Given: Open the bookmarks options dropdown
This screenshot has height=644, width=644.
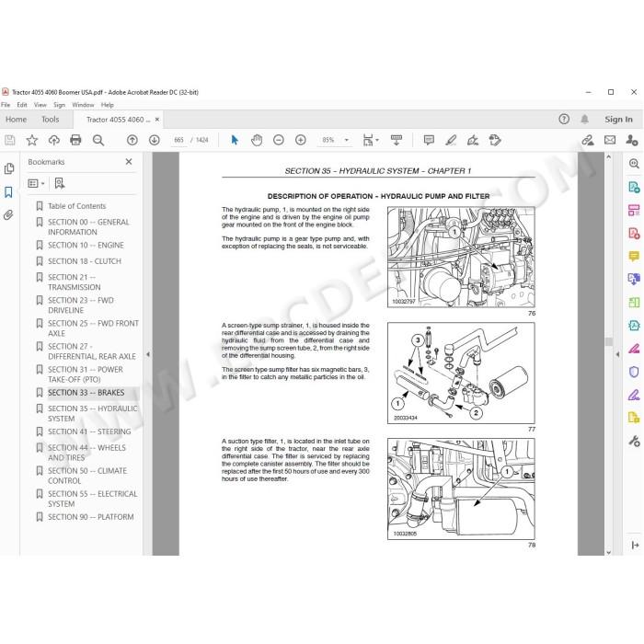Looking at the screenshot, I should click(x=36, y=183).
